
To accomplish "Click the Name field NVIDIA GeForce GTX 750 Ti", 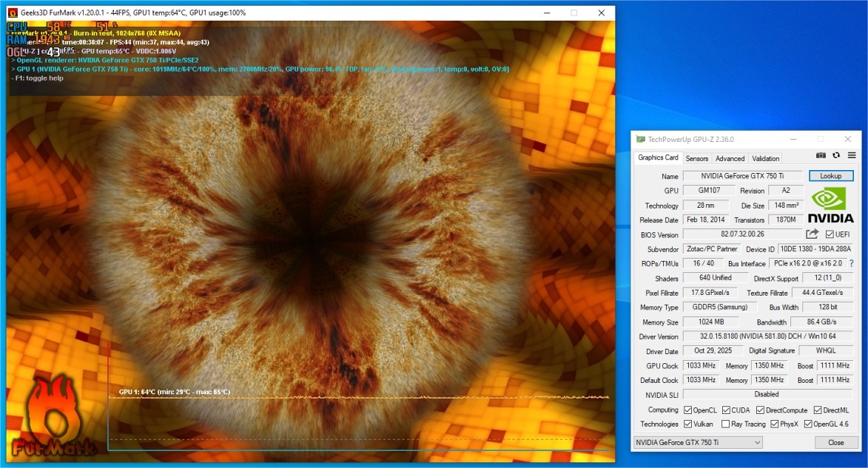I will 743,176.
